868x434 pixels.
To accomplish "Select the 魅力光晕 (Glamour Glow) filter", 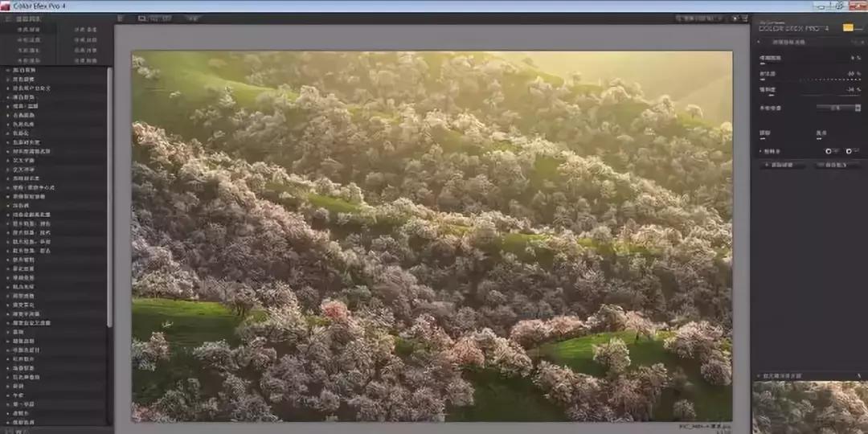I will tap(23, 286).
